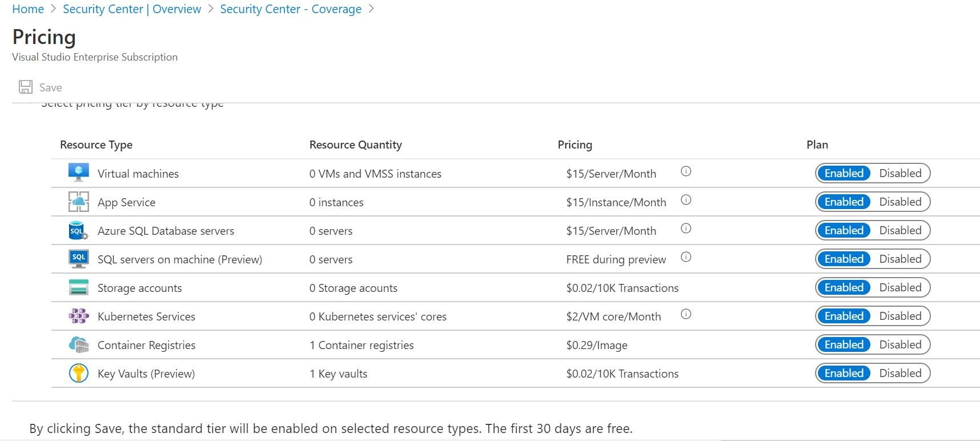Open Security Center | Overview breadcrumb
Viewport: 980px width, 441px height.
(132, 9)
